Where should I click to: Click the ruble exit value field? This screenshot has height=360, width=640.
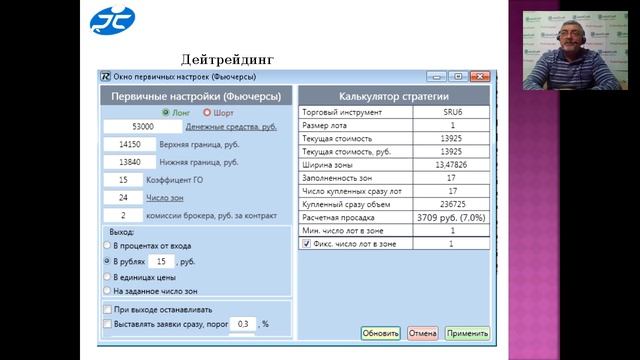[161, 261]
